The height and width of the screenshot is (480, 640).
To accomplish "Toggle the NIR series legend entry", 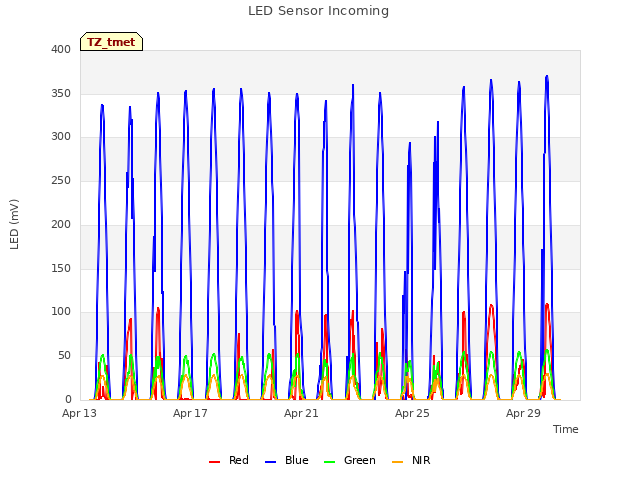I will pyautogui.click(x=411, y=460).
